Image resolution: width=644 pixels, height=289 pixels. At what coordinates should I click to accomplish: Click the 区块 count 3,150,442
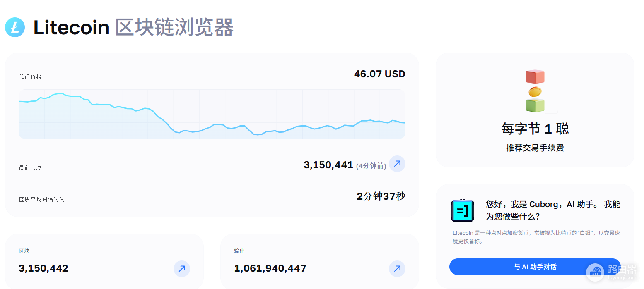[x=43, y=268]
